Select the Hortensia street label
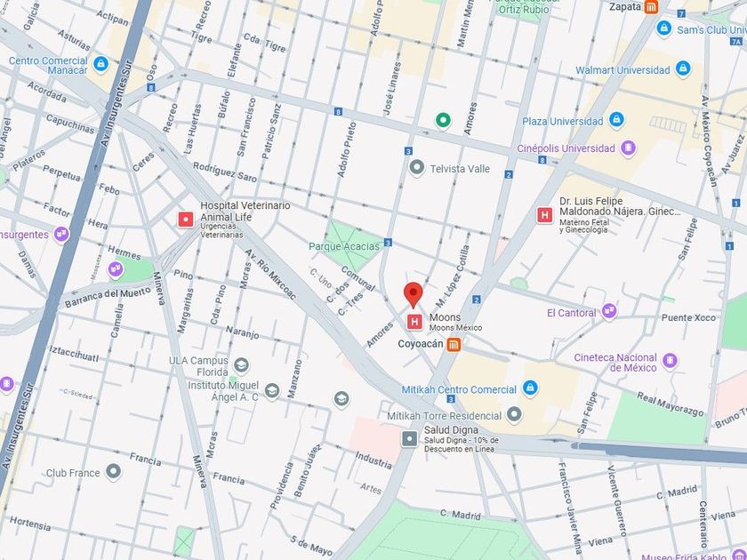This screenshot has width=747, height=560. 30,523
